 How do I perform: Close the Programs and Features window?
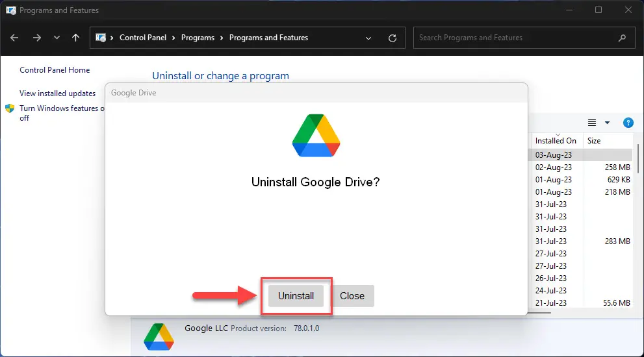(628, 10)
